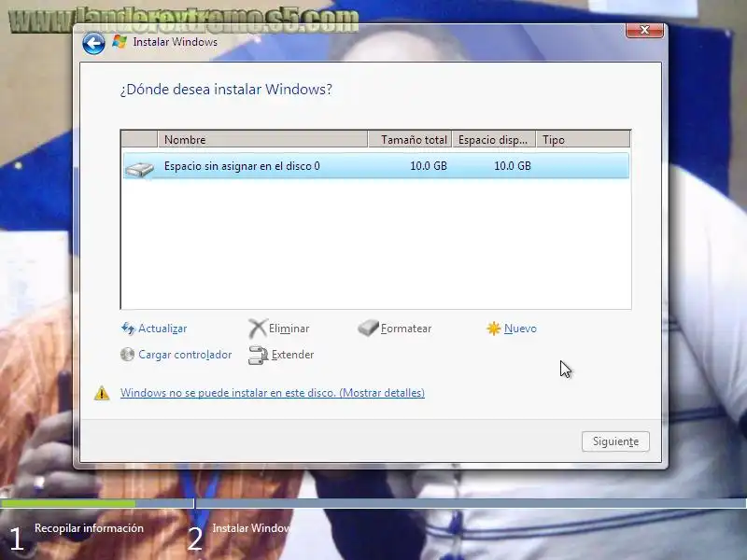The width and height of the screenshot is (747, 560).
Task: Click the Siguiente button
Action: pos(615,441)
